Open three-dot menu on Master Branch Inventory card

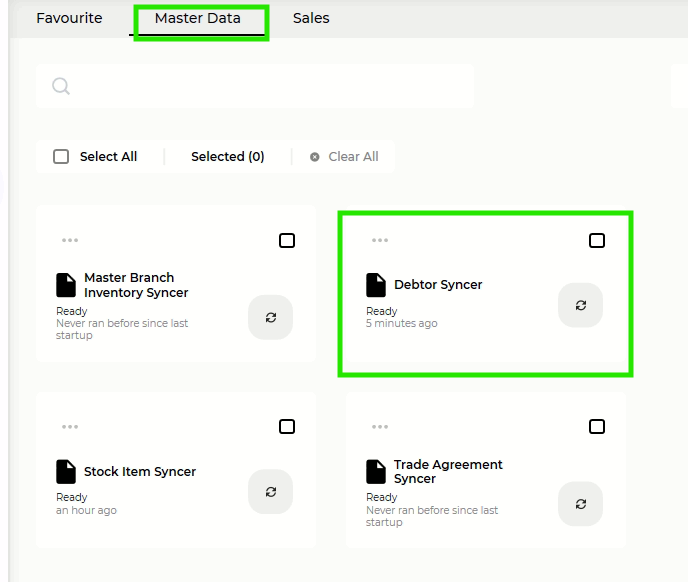click(x=70, y=240)
